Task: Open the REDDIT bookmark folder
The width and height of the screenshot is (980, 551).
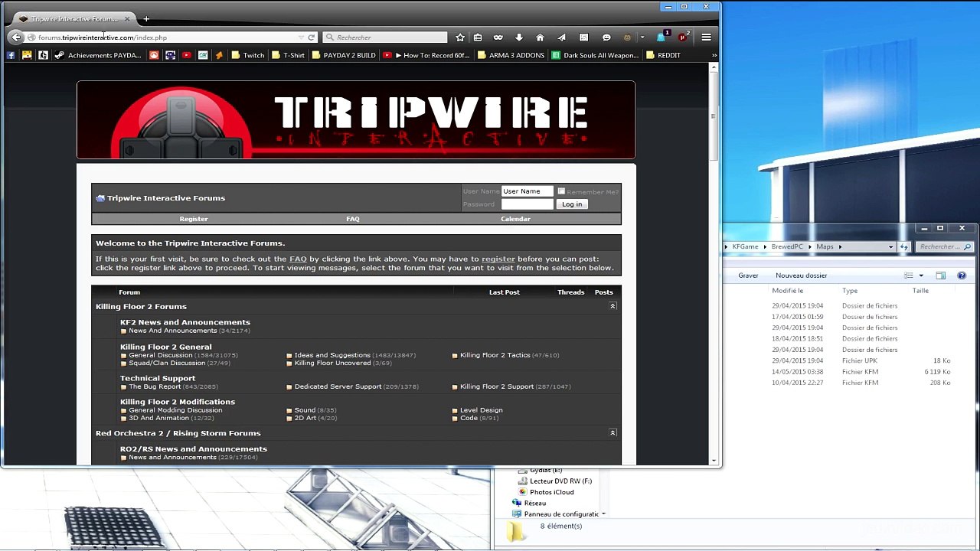Action: [663, 55]
